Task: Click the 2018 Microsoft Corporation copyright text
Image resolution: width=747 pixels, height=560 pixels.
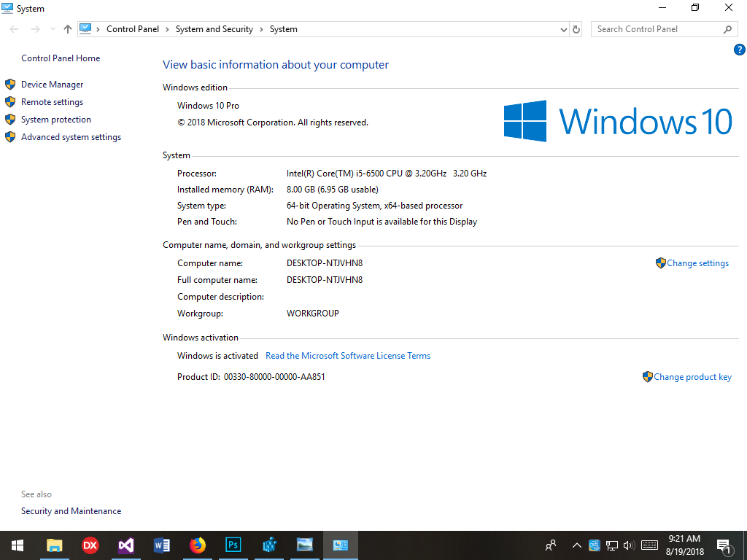Action: [273, 122]
